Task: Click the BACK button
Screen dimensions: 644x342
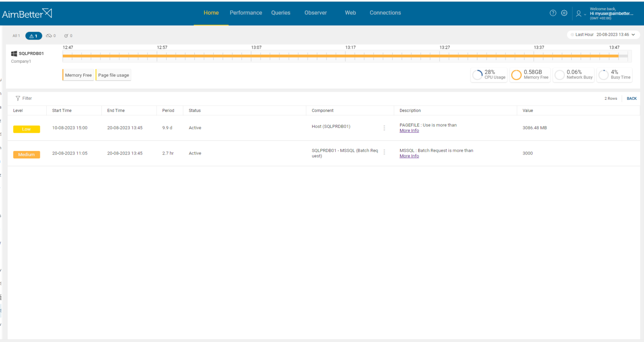Action: click(x=632, y=99)
